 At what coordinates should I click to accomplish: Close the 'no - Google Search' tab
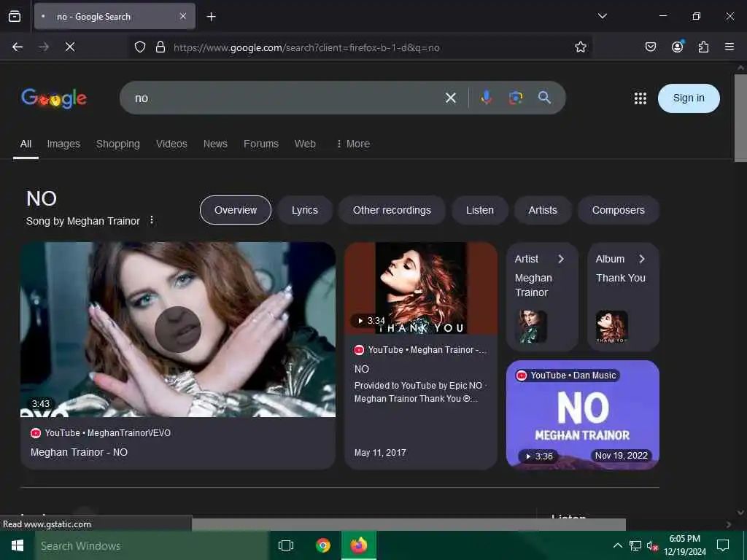[183, 16]
